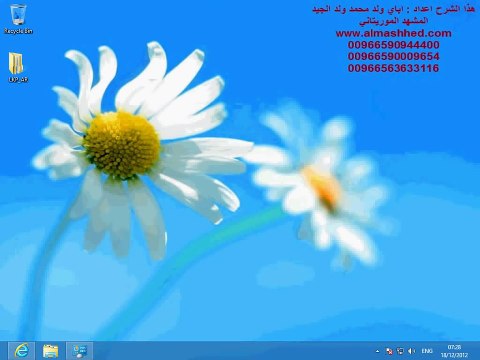Image resolution: width=480 pixels, height=360 pixels.
Task: Click the network status tray icon
Action: 400,351
